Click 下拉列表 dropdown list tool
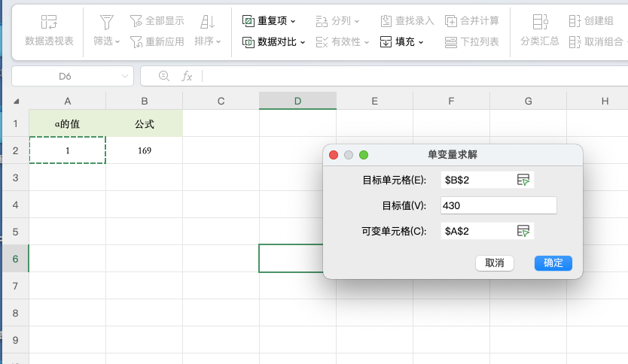The height and width of the screenshot is (364, 628). 451,42
